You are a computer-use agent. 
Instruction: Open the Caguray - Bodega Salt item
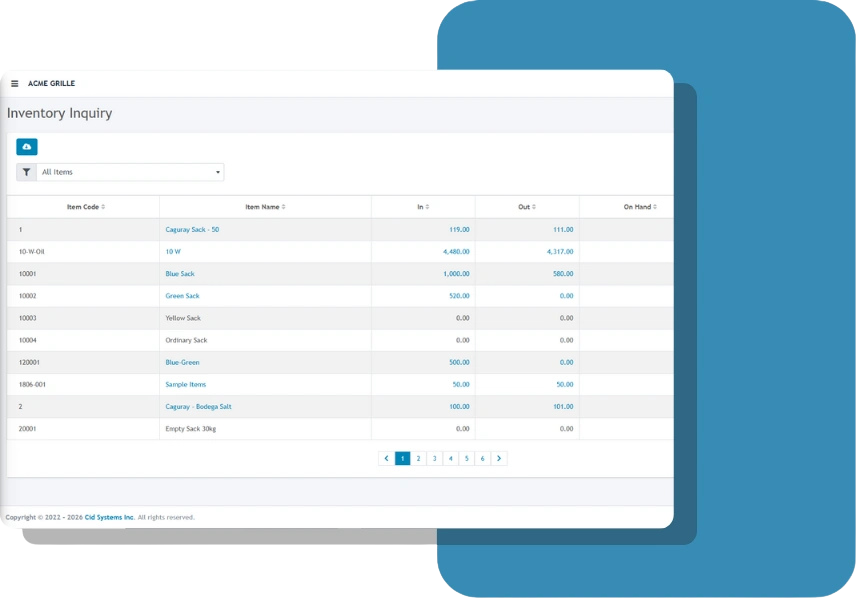pyautogui.click(x=198, y=407)
